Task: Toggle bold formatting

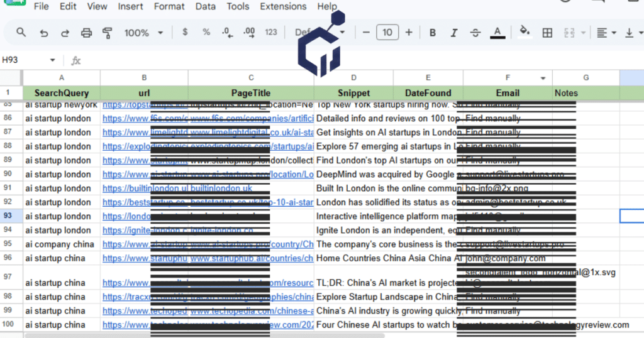Action: pos(433,33)
